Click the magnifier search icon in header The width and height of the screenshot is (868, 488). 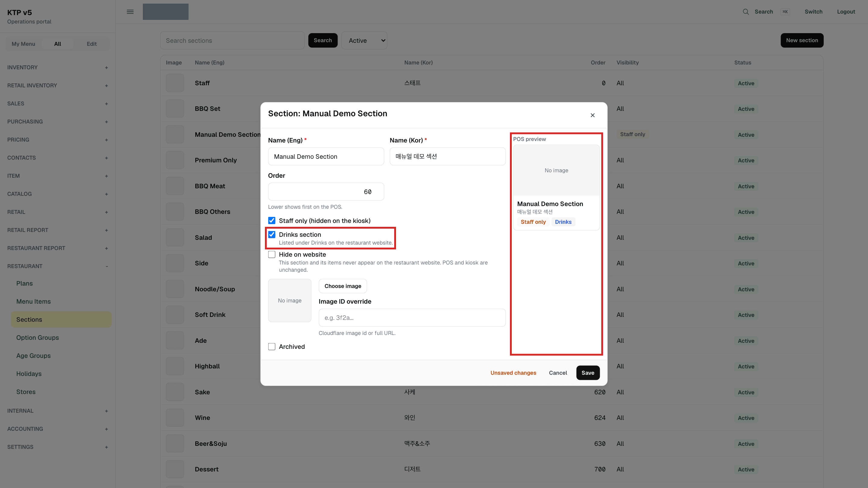point(746,12)
